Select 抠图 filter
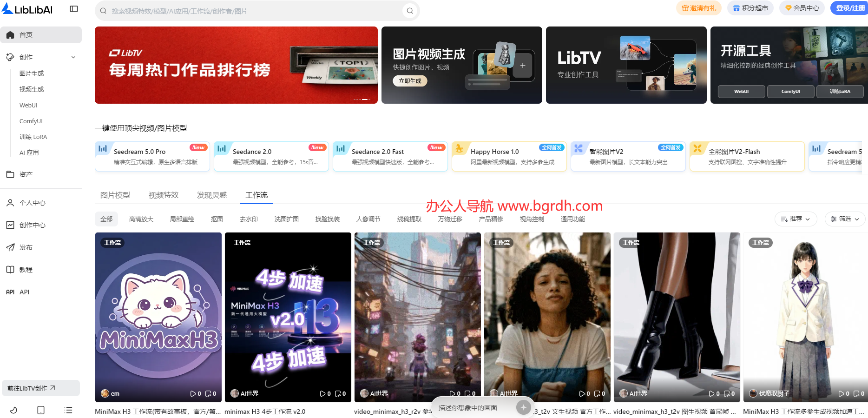The image size is (868, 418). click(x=217, y=219)
